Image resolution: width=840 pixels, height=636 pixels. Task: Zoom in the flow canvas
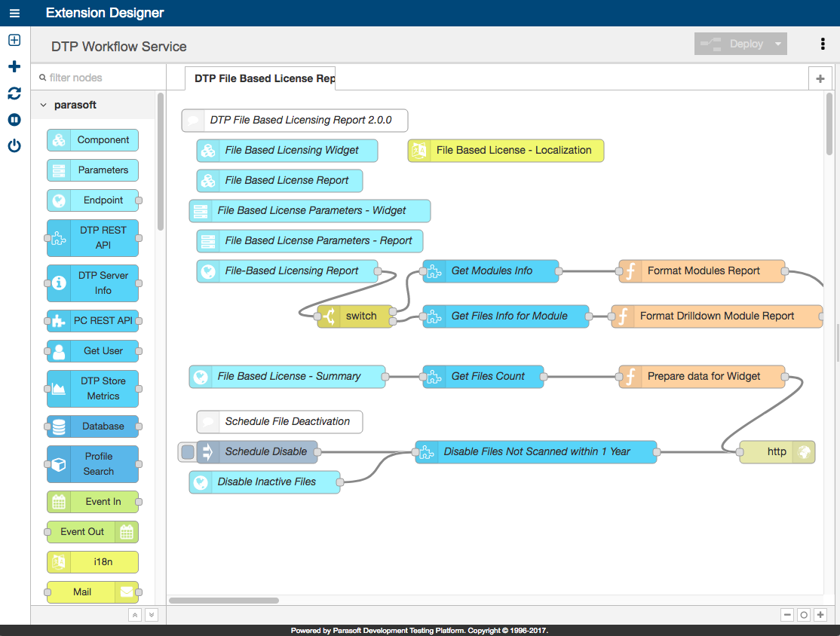820,615
